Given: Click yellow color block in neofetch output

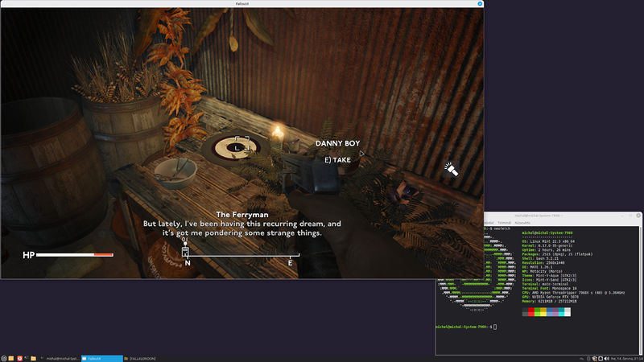Looking at the screenshot, I should (x=543, y=312).
